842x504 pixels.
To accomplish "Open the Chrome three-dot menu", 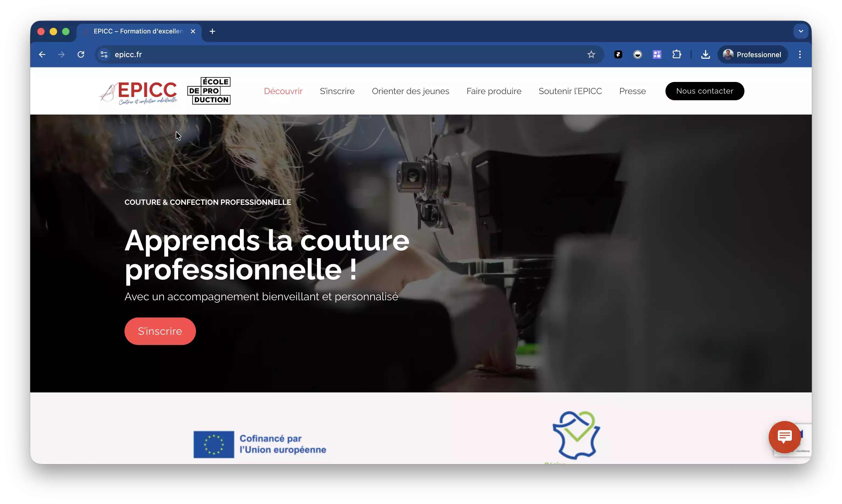I will coord(800,55).
